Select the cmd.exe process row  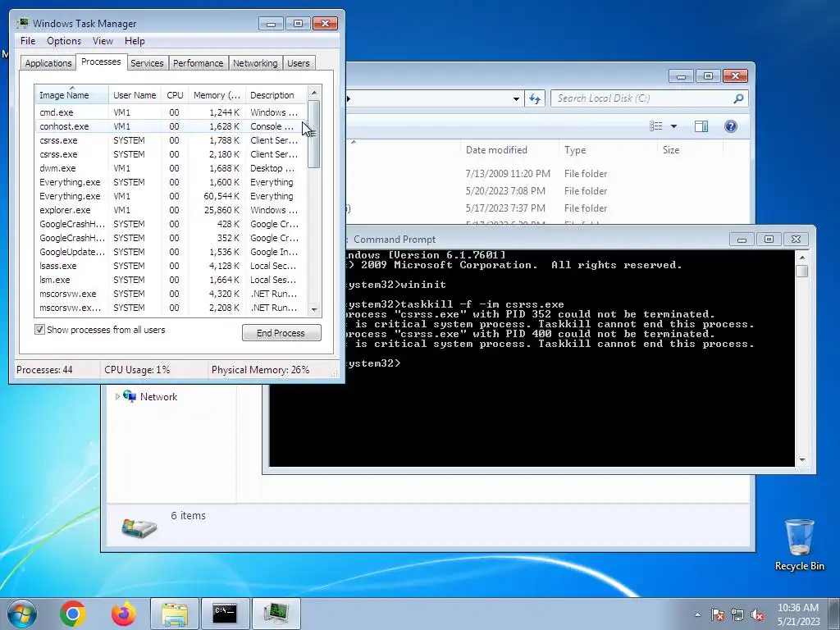(x=171, y=112)
